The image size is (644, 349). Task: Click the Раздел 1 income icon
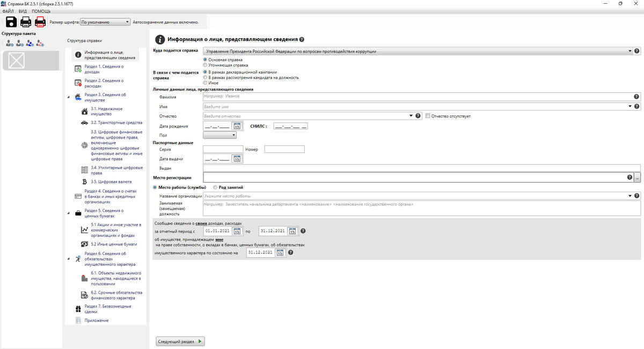click(x=78, y=69)
